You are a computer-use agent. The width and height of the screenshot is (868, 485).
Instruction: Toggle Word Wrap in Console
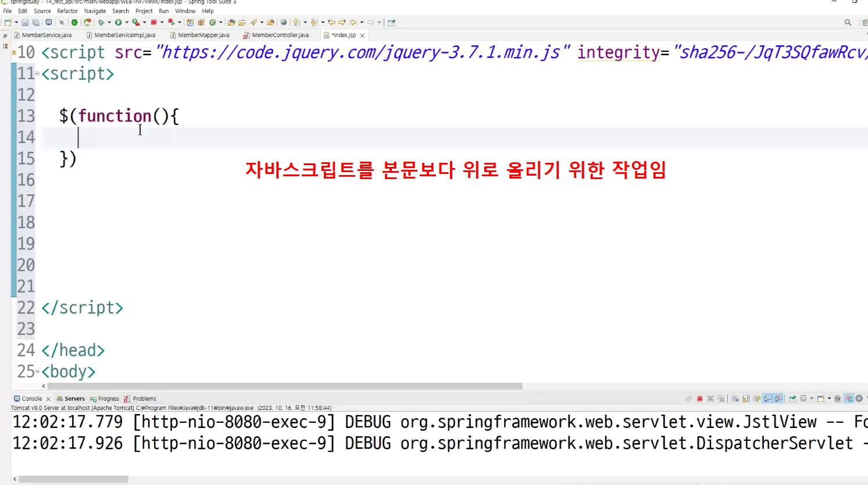coord(756,398)
